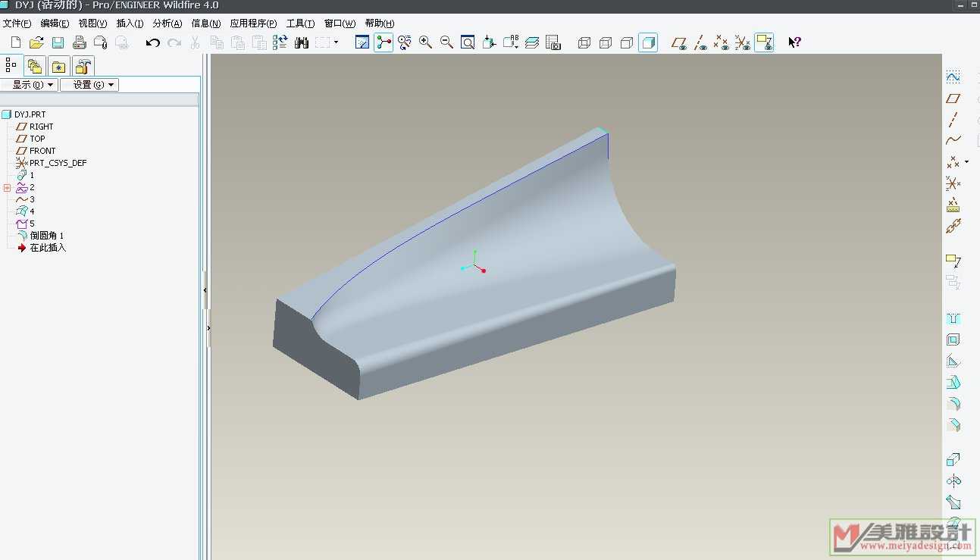Select the 在此插入 marker in the tree
Screen dimensions: 980x560
48,248
